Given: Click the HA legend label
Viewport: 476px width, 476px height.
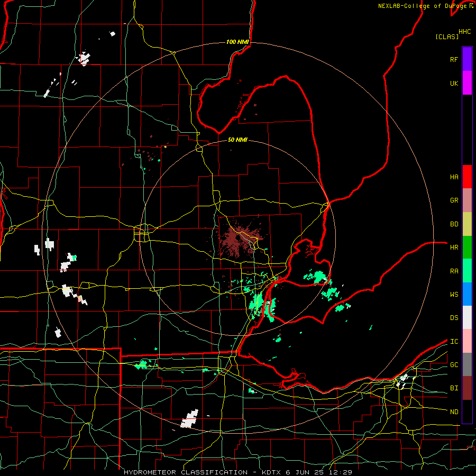Looking at the screenshot, I should click(454, 177).
